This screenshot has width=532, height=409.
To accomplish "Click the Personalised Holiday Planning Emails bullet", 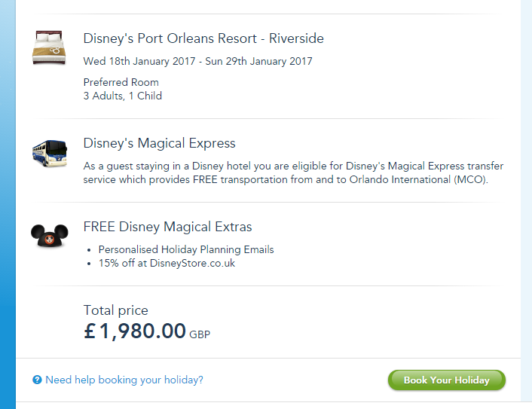I will (x=186, y=249).
